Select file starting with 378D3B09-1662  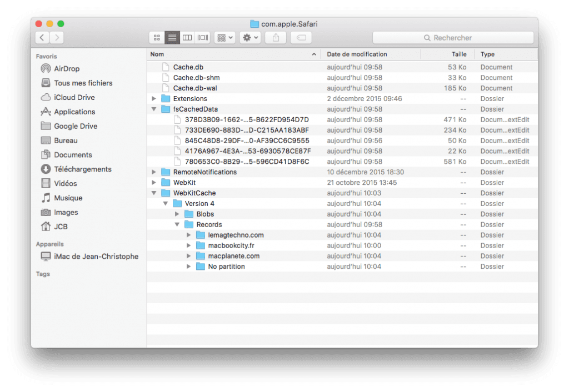(342, 120)
